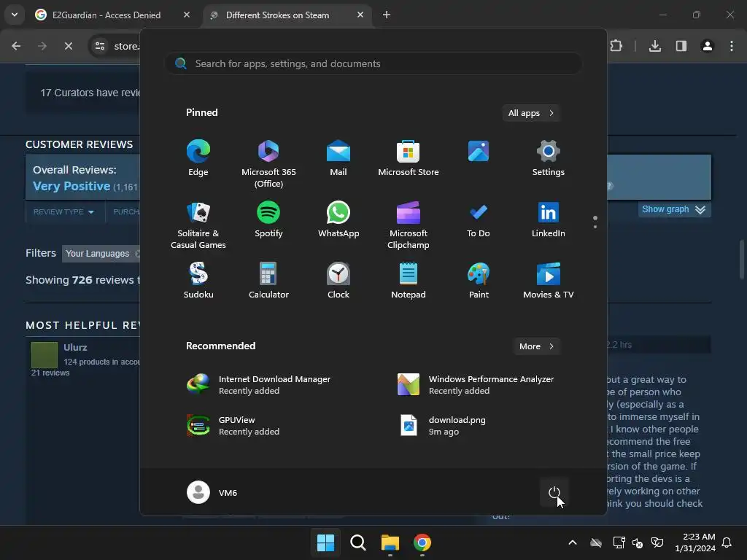The image size is (747, 560).
Task: Go to next pinned apps page dots
Action: click(595, 222)
